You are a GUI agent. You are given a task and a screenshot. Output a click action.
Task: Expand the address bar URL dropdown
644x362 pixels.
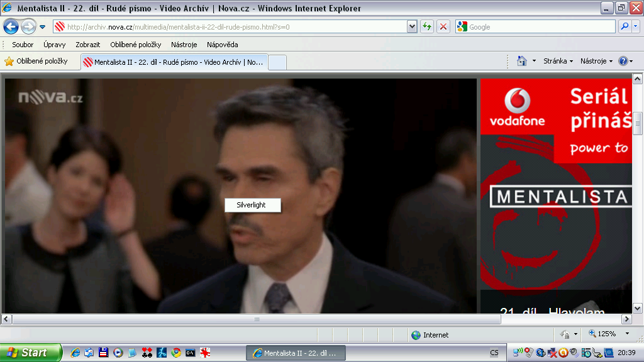pos(412,27)
